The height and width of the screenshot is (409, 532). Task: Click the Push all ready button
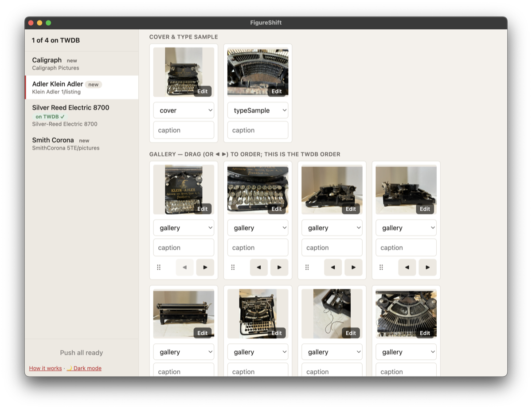(82, 353)
